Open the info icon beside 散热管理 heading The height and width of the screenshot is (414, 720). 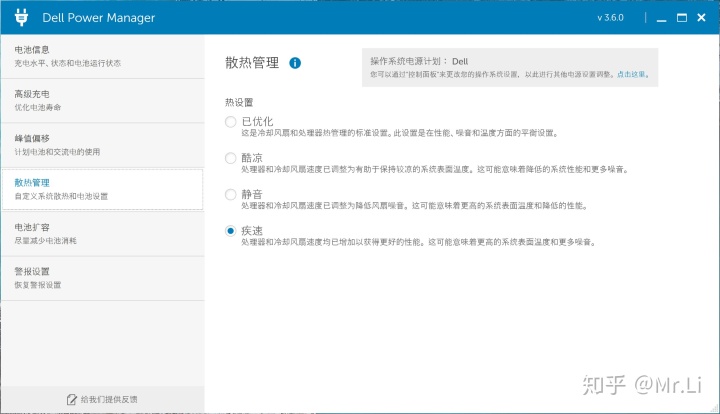click(295, 63)
